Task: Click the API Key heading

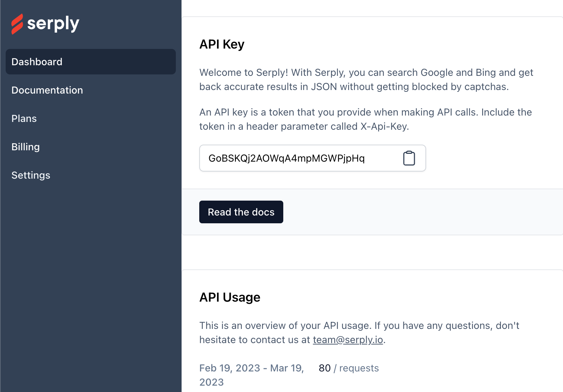Action: (222, 44)
